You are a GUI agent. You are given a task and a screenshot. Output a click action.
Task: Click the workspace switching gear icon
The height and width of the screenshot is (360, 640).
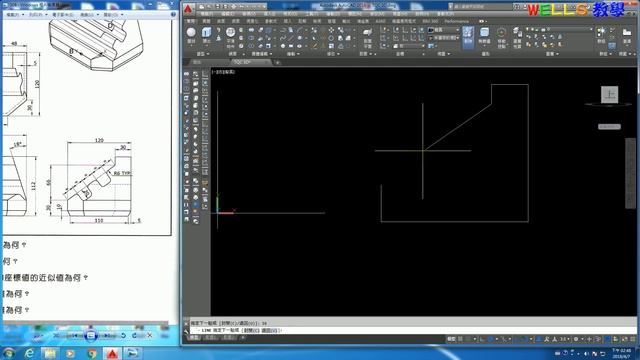point(576,339)
